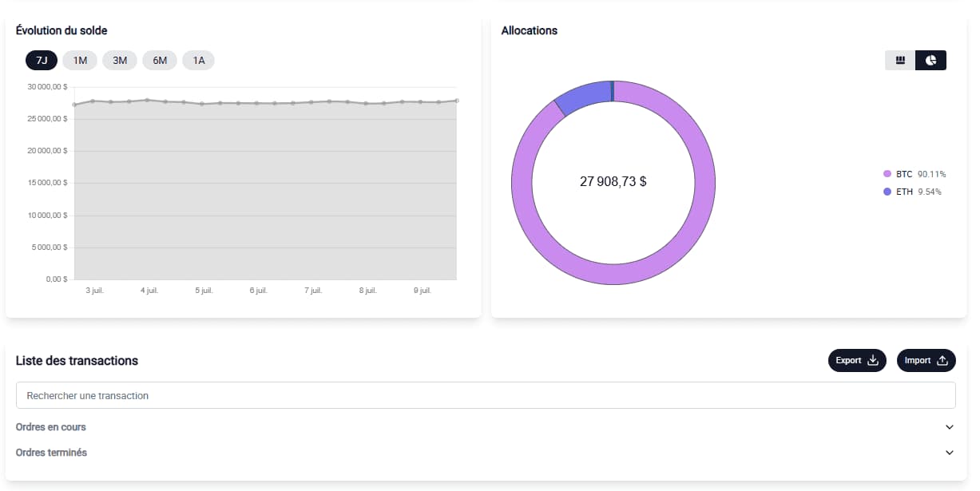Open the Ordres terminés section label
Viewport: 980px width, 491px height.
pyautogui.click(x=52, y=453)
